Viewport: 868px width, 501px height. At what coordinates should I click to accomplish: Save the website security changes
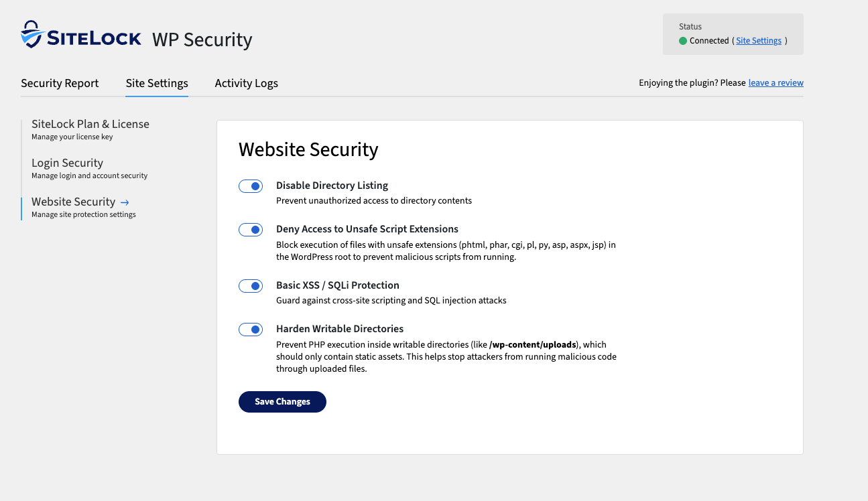point(282,402)
